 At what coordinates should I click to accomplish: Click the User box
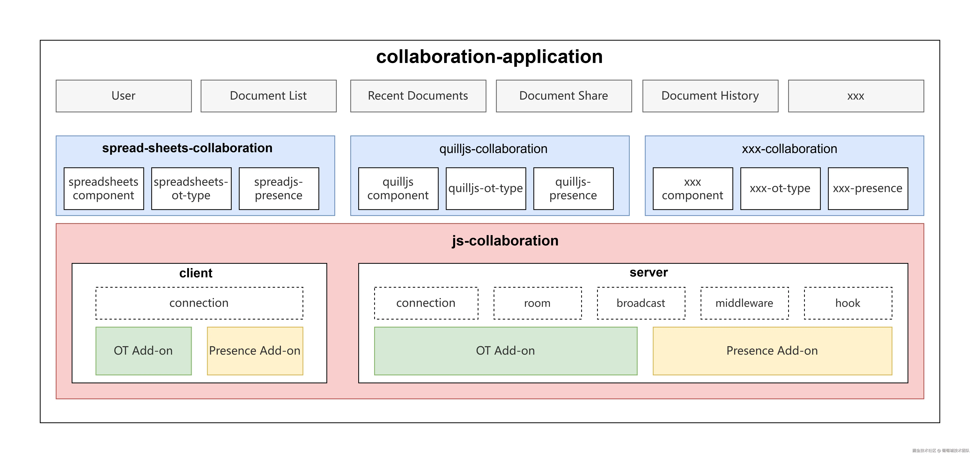(x=124, y=96)
